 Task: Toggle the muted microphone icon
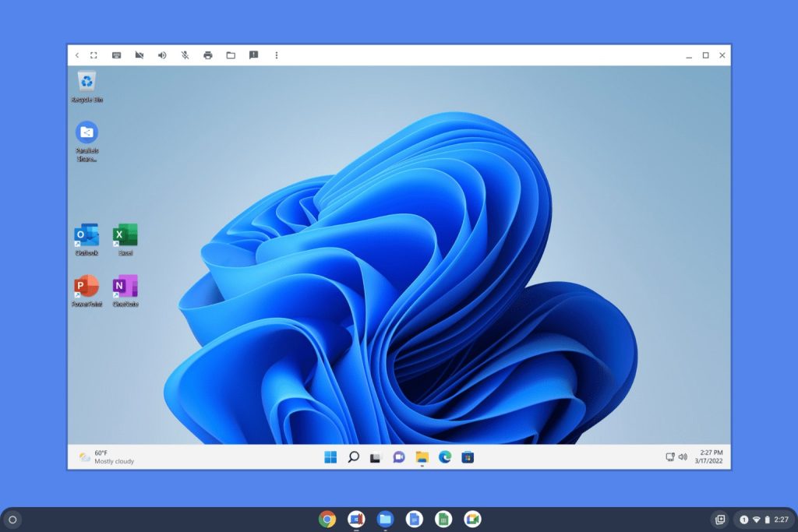pyautogui.click(x=185, y=55)
